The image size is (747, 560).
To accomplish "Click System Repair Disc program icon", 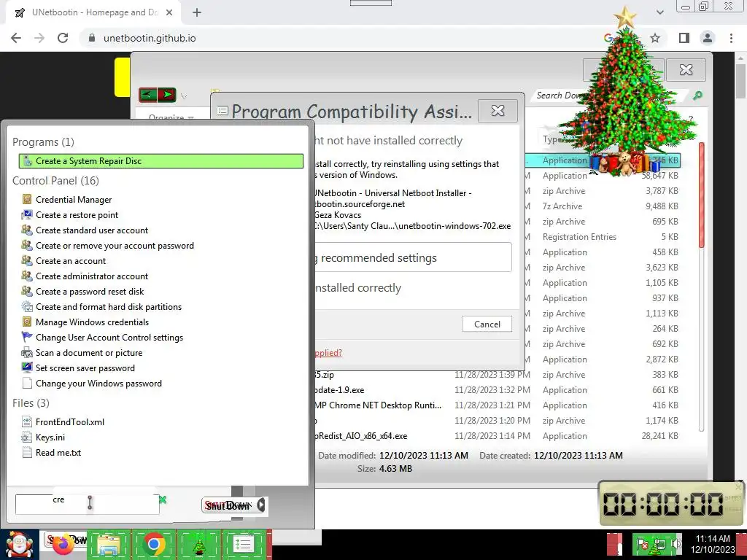I will (28, 161).
